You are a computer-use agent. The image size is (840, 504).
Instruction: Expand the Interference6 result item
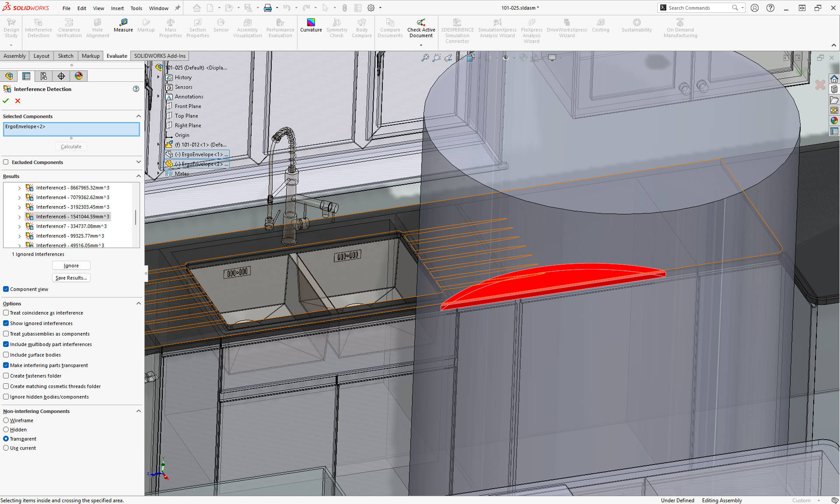[x=19, y=217]
